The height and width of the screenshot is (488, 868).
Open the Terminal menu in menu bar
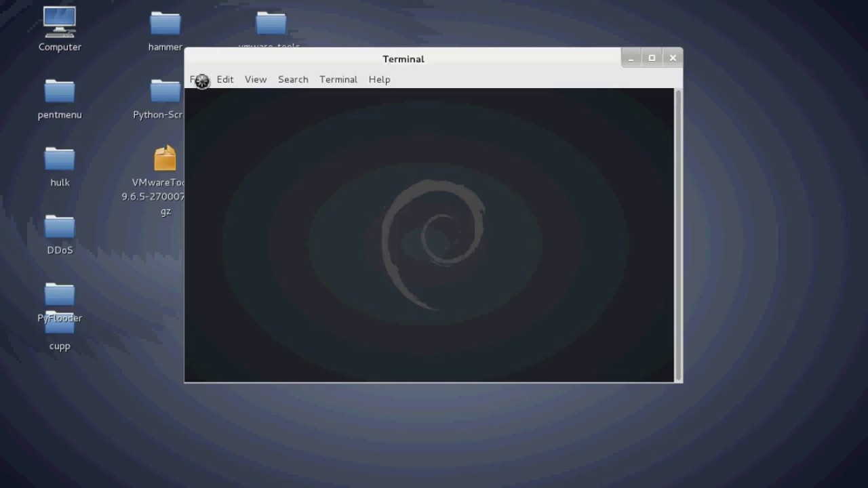(338, 79)
